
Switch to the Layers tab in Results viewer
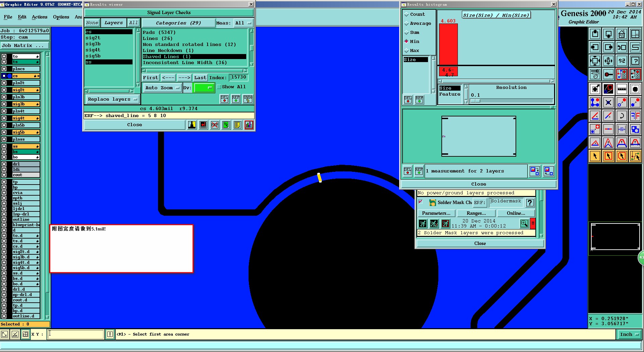(114, 23)
